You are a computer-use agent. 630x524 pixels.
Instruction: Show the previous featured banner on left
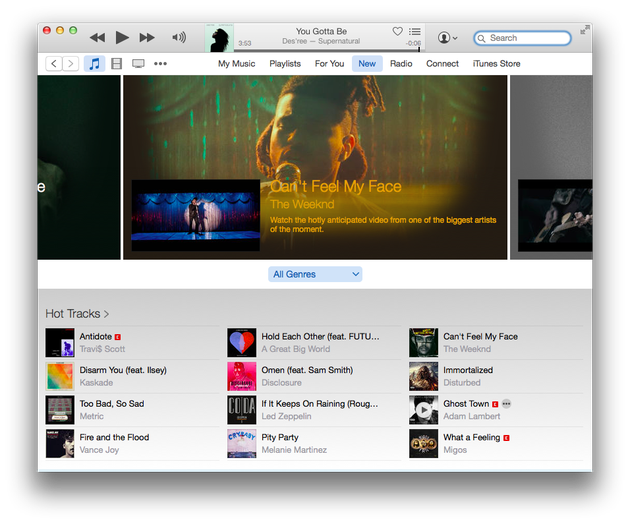[x=79, y=168]
